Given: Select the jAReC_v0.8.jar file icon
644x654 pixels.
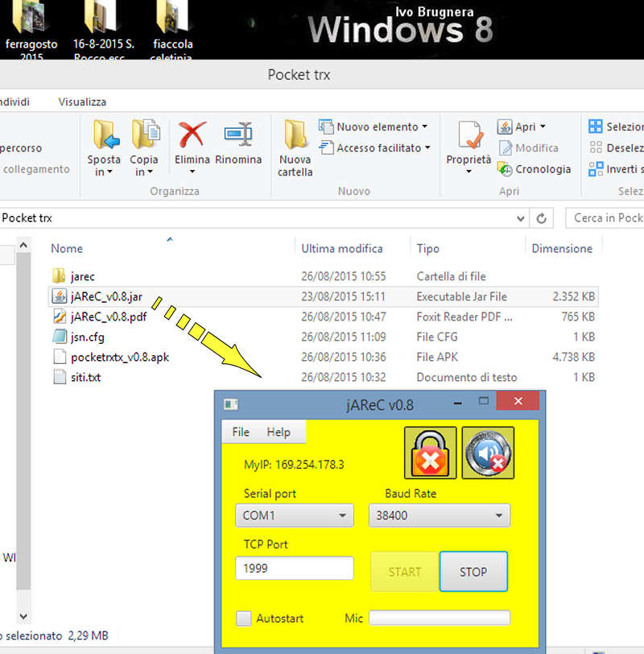Looking at the screenshot, I should 60,296.
